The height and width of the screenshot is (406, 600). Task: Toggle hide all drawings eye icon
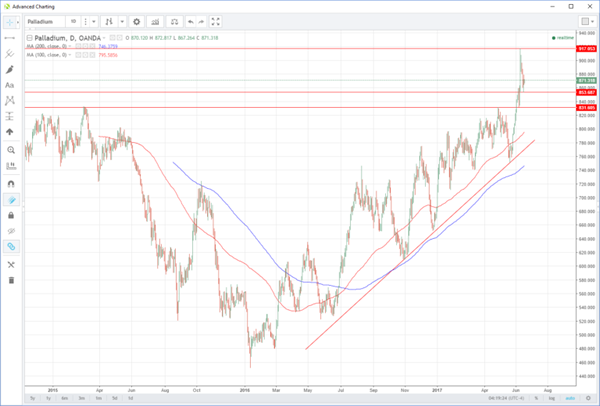pyautogui.click(x=10, y=230)
